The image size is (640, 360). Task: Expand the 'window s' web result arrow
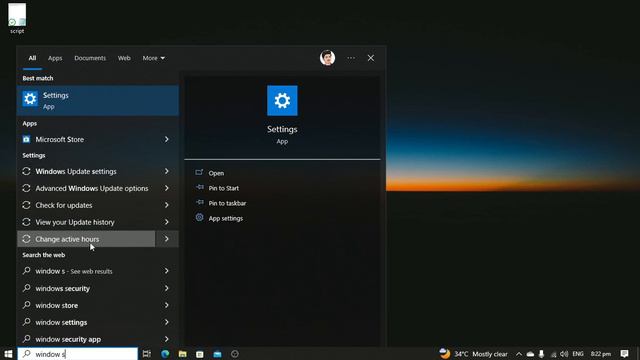167,271
